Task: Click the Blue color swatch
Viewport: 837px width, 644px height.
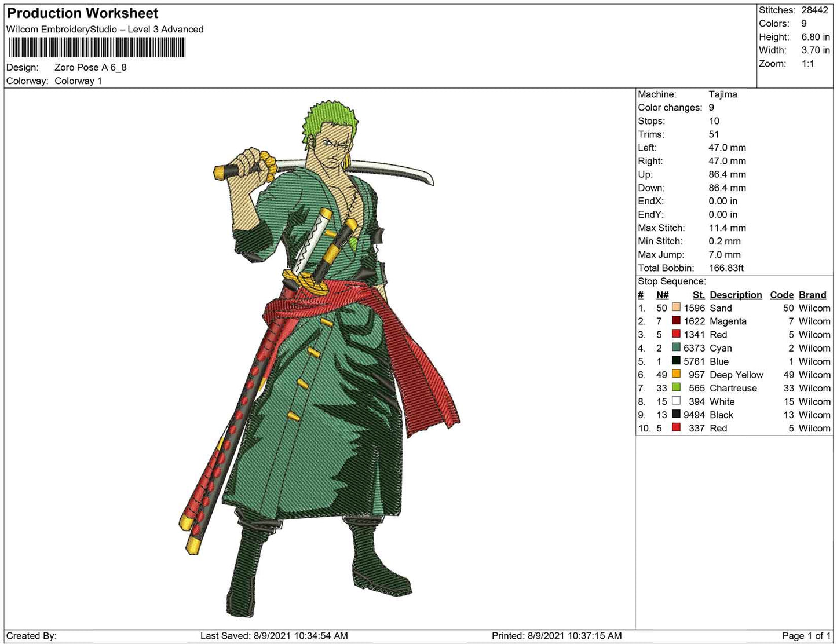Action: (676, 361)
